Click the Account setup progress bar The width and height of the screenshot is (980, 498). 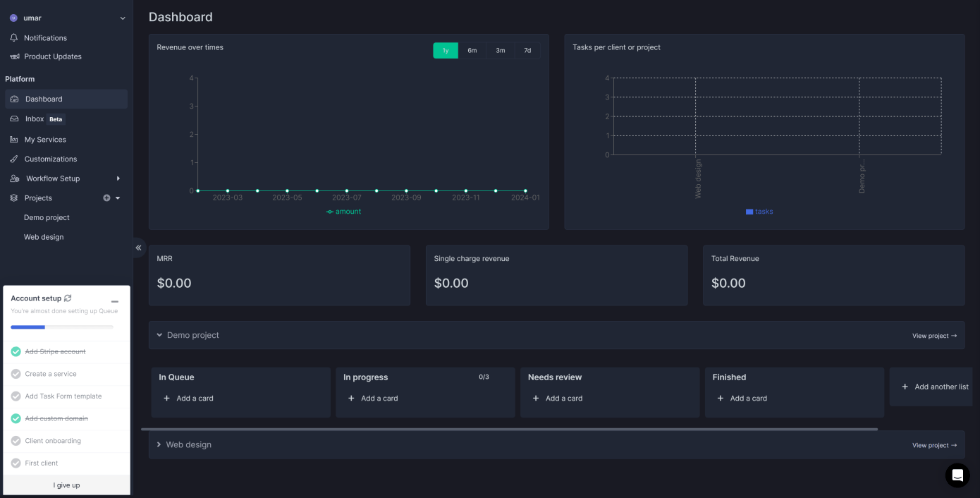pyautogui.click(x=62, y=327)
